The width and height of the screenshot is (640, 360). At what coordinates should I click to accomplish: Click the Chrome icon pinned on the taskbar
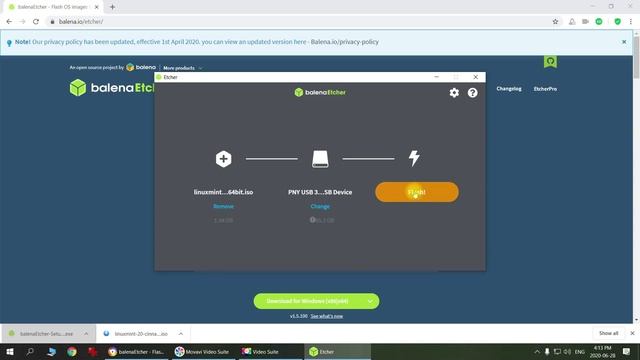click(72, 351)
